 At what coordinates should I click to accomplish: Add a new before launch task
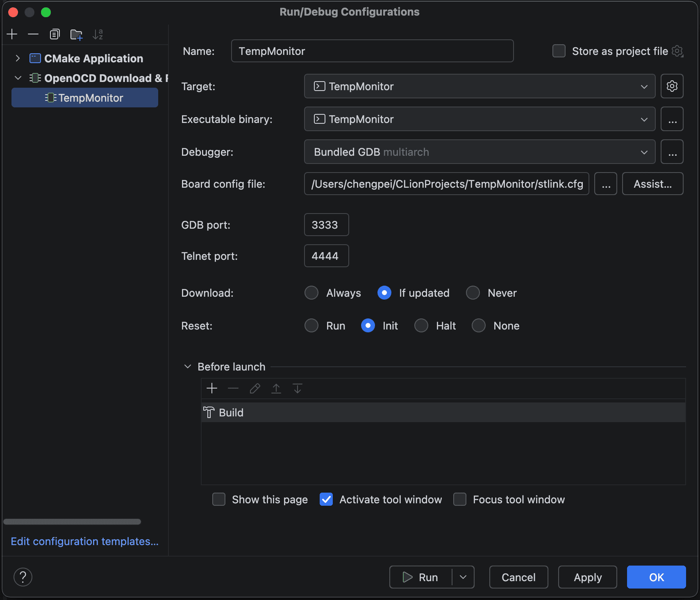point(212,388)
